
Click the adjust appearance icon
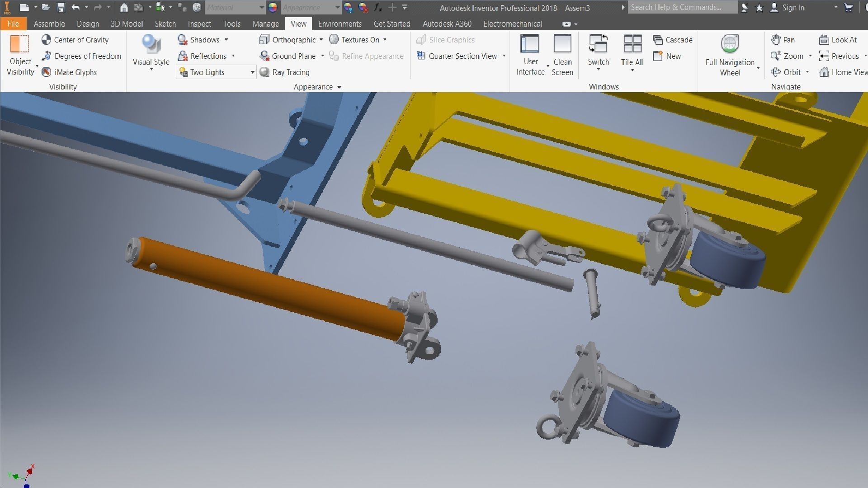348,7
